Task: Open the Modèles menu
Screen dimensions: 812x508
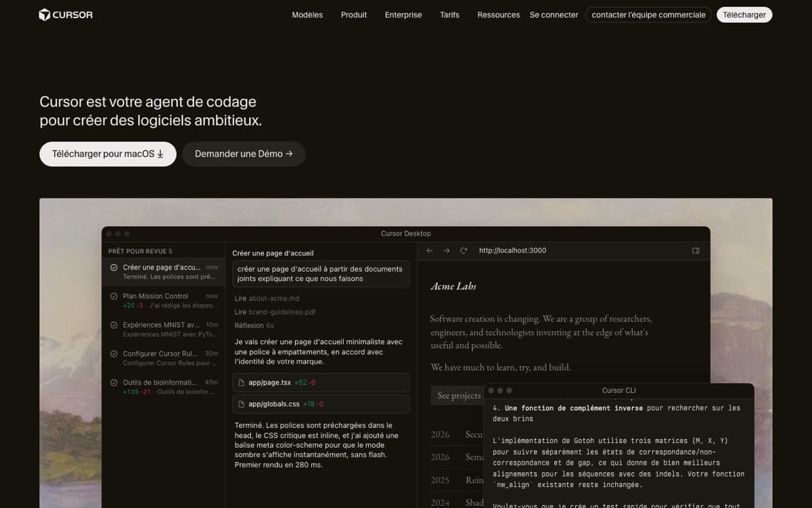Action: pos(307,15)
